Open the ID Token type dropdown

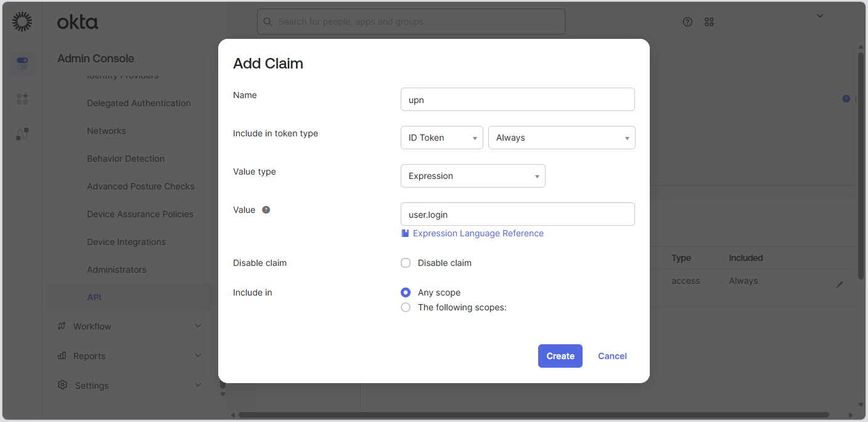442,138
